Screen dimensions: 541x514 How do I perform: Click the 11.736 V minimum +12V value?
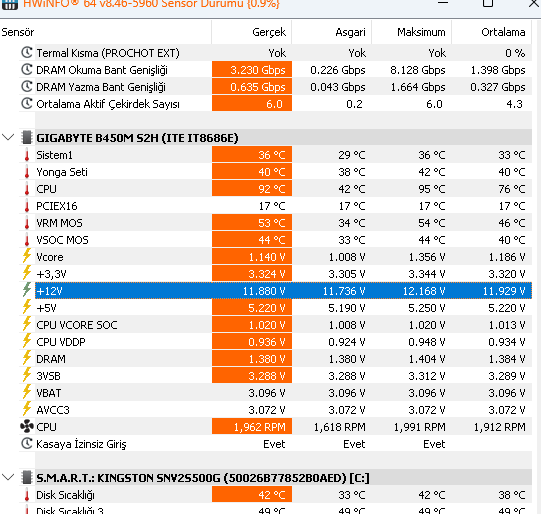pyautogui.click(x=344, y=291)
